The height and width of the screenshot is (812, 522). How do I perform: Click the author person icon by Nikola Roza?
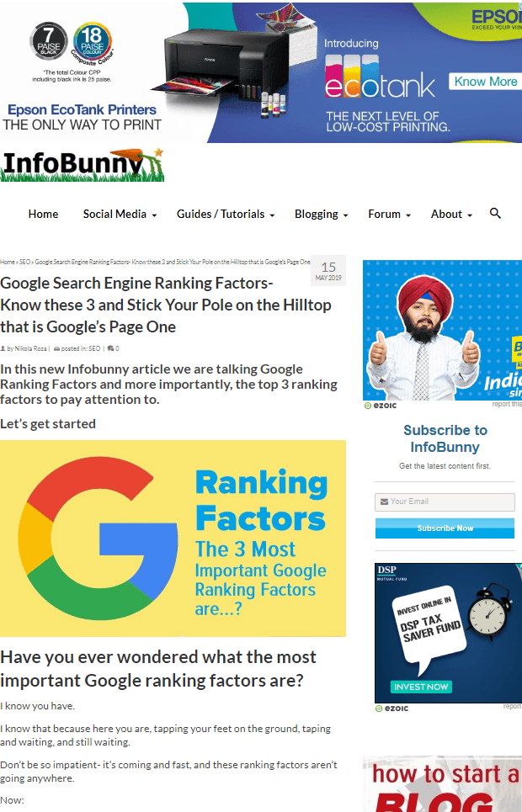(x=3, y=348)
